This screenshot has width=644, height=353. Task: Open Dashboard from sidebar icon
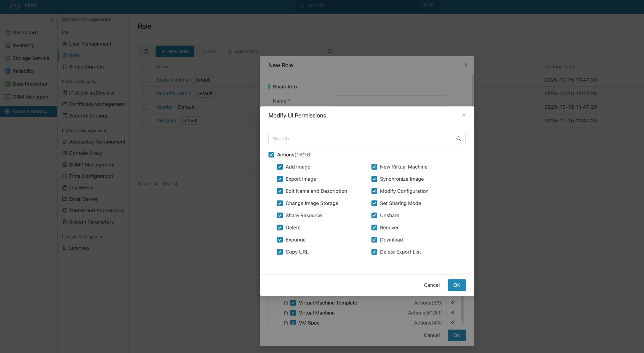pyautogui.click(x=7, y=32)
